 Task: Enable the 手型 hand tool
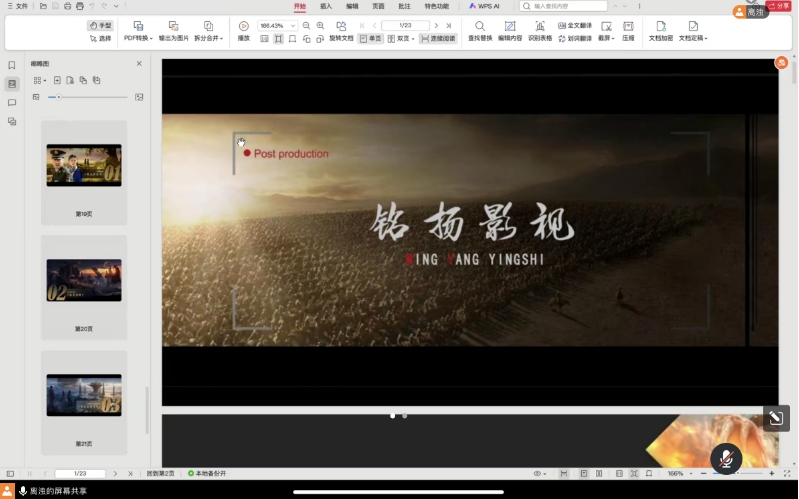pyautogui.click(x=100, y=25)
